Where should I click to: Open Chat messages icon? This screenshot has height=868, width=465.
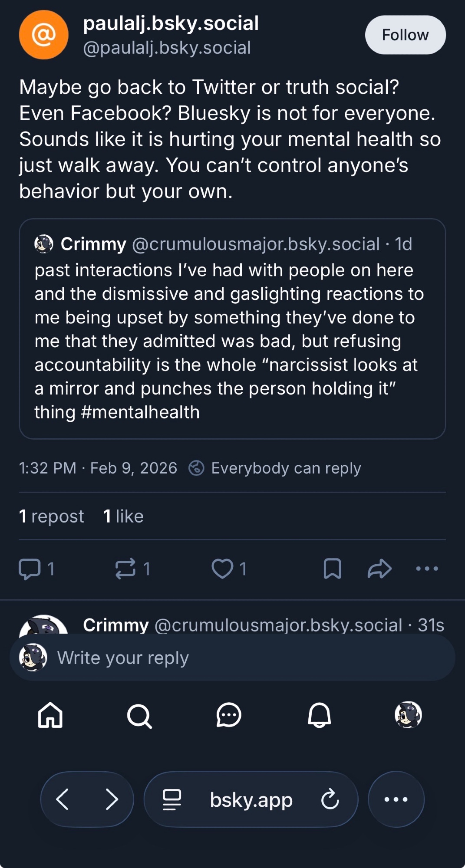point(229,715)
